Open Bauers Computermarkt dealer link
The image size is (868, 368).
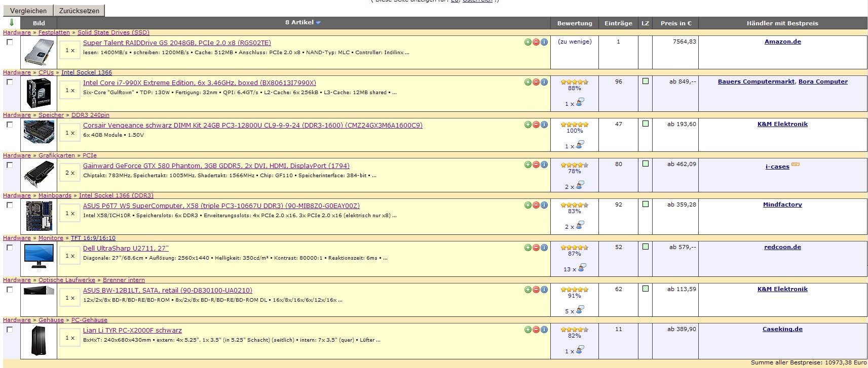coord(756,81)
